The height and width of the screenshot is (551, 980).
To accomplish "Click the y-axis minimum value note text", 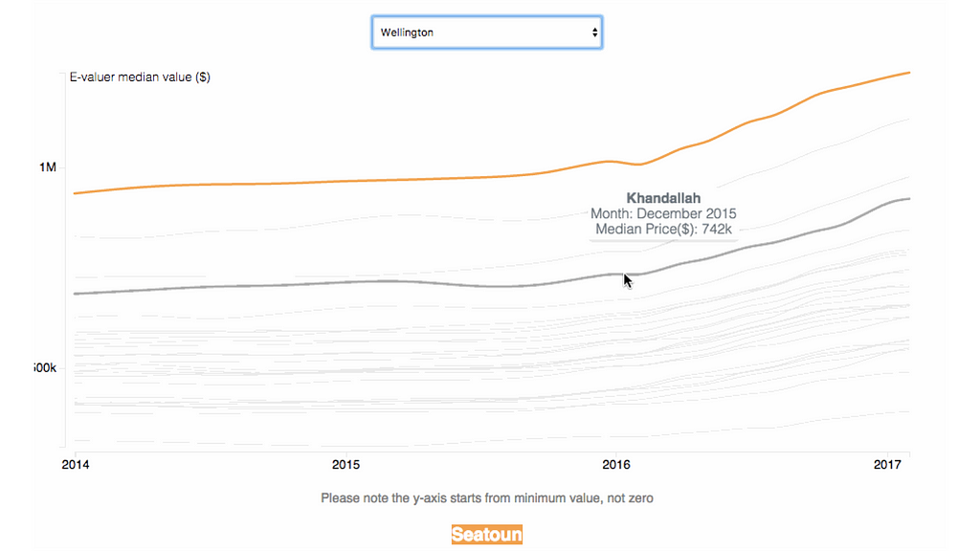I will click(x=487, y=497).
